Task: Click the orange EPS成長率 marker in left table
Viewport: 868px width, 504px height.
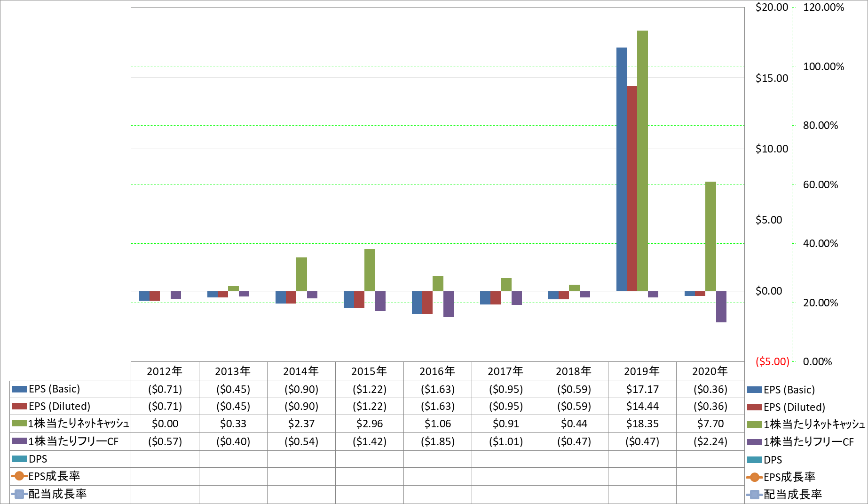Action: (x=19, y=476)
